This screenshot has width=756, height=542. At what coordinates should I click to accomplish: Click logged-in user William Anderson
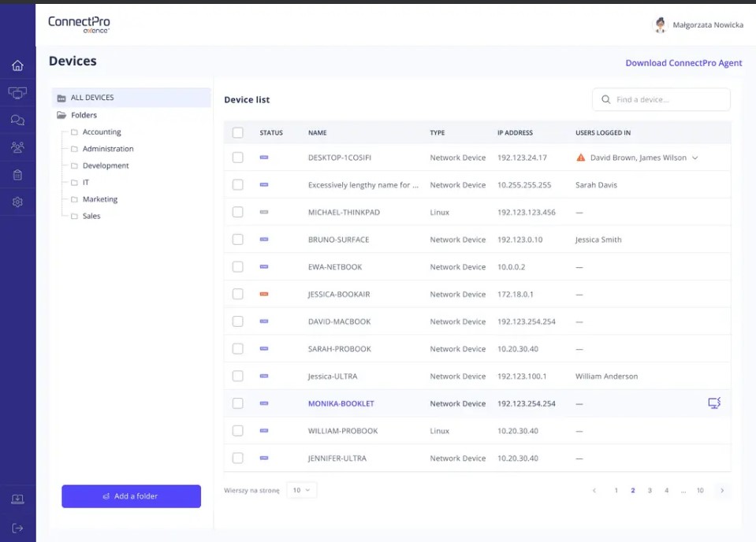click(x=606, y=377)
